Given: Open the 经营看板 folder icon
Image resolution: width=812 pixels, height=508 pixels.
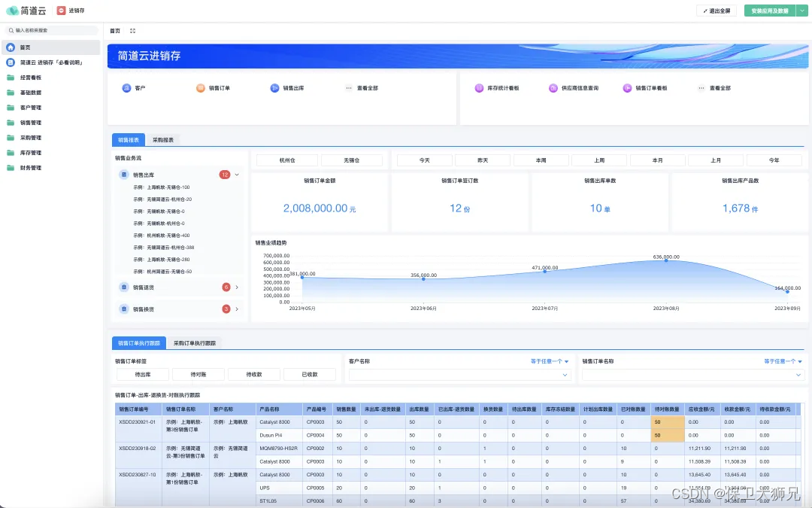Looking at the screenshot, I should pos(11,78).
